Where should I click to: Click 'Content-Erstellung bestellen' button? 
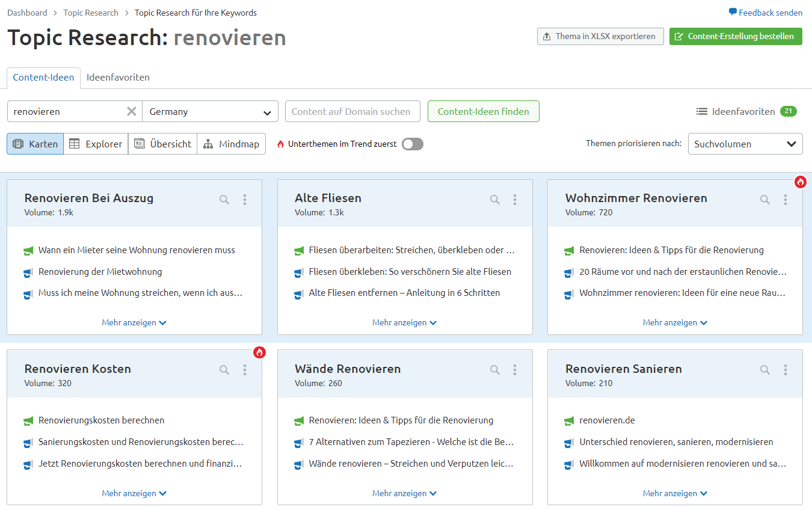click(x=736, y=36)
